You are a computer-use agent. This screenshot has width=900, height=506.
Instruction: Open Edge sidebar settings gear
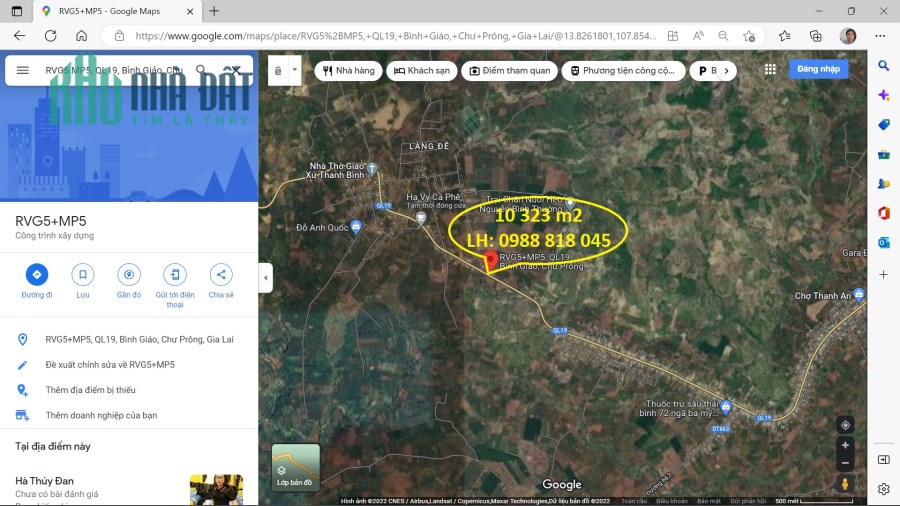pyautogui.click(x=884, y=489)
